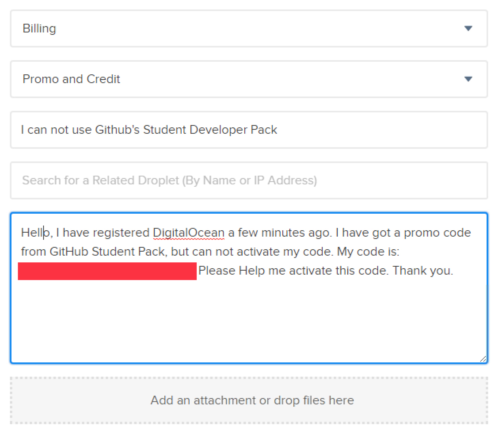The width and height of the screenshot is (504, 438).
Task: Click the underlined word DigitalOcean
Action: (188, 233)
